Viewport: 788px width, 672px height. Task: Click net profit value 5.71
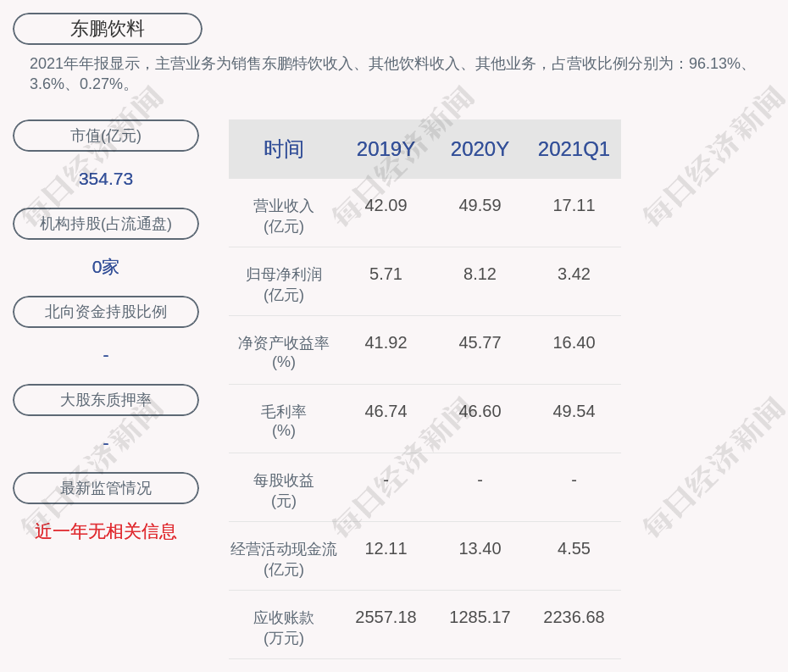386,274
